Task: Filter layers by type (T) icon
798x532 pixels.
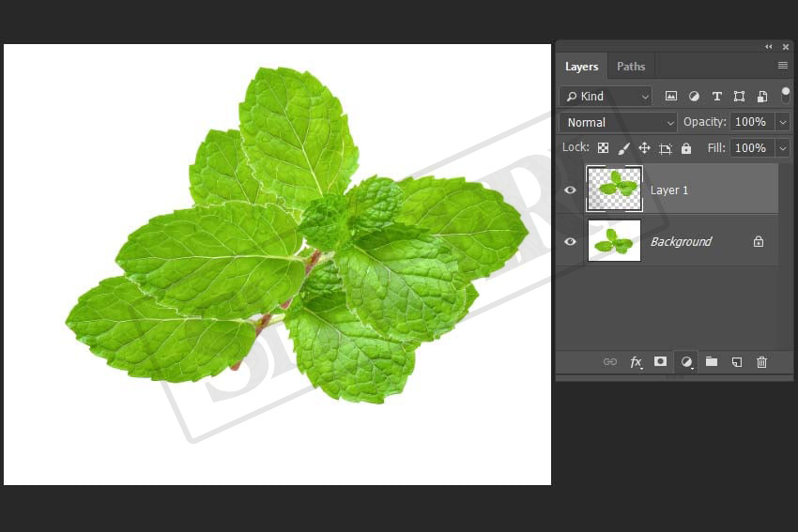Action: [x=716, y=96]
